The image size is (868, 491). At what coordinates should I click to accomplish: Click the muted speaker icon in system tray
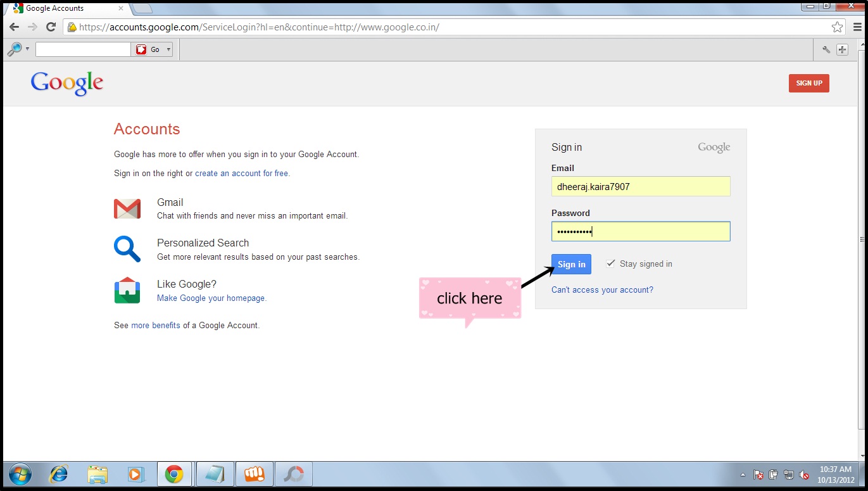tap(804, 474)
